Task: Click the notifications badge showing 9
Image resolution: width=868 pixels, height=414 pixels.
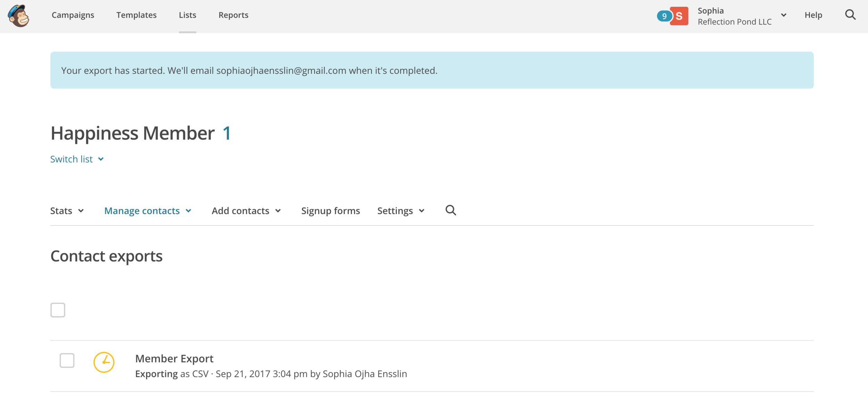Action: pyautogui.click(x=664, y=16)
